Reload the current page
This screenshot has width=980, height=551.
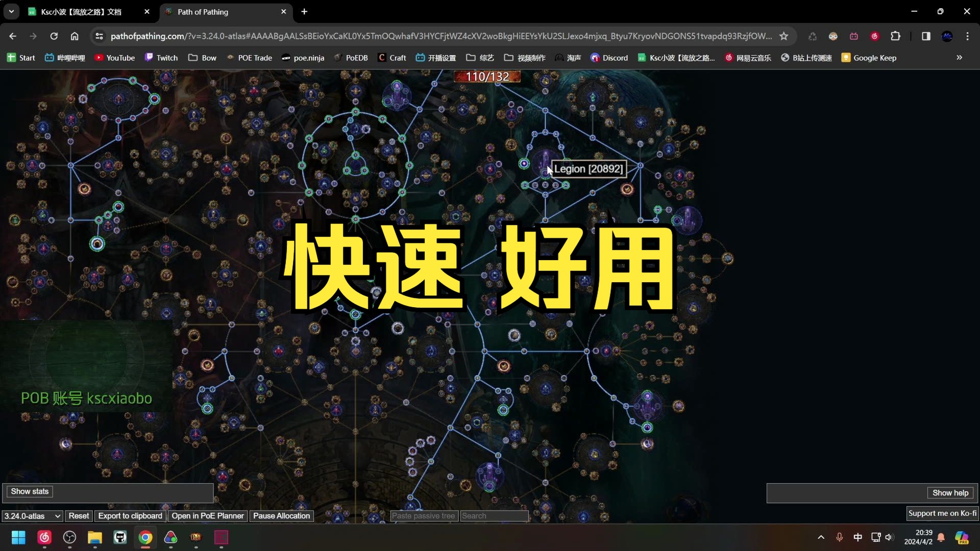(54, 36)
